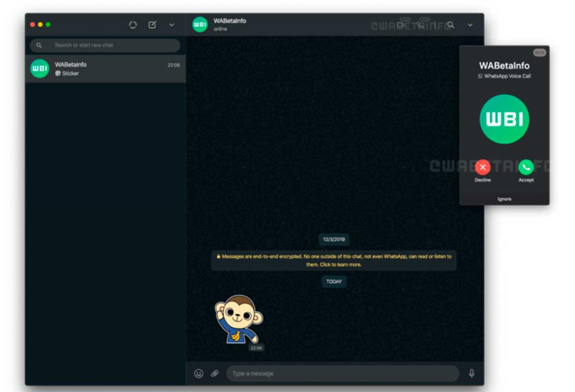Open the WABetaInfo chat in the chat list
575x392 pixels.
pos(105,69)
